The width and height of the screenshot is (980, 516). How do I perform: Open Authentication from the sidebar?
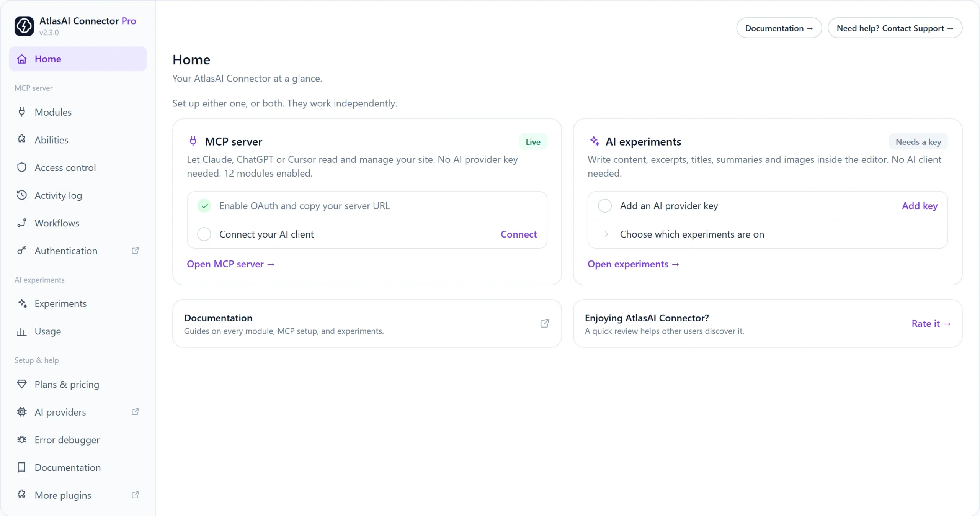point(78,251)
